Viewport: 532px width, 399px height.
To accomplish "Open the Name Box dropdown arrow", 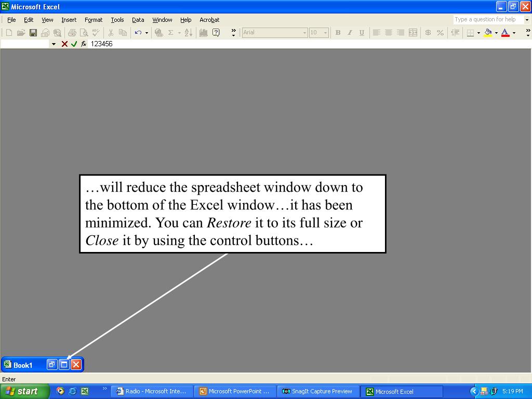I will click(54, 44).
